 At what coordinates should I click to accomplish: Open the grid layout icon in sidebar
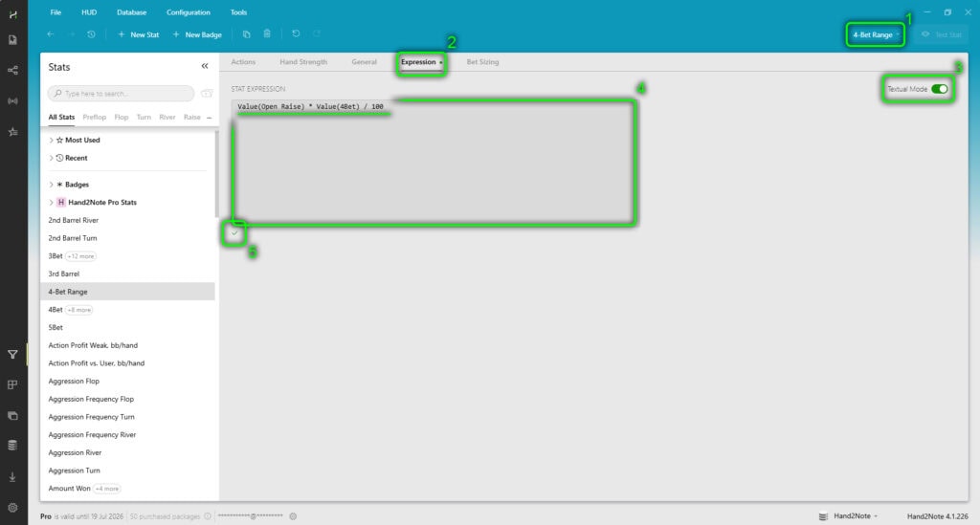[12, 384]
